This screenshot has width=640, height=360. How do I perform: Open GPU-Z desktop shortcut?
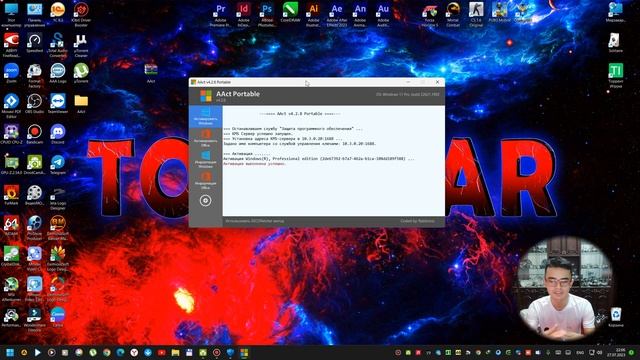[x=11, y=165]
